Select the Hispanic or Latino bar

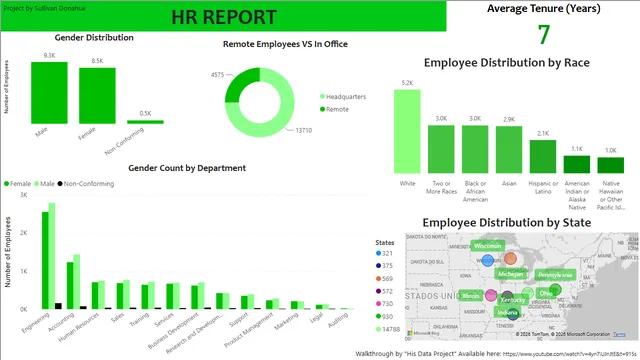543,157
